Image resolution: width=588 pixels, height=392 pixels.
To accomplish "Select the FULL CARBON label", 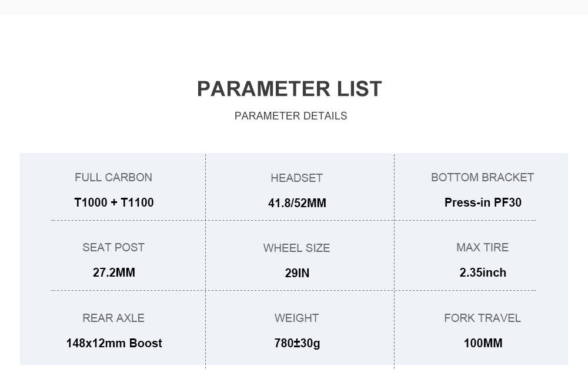I will click(x=113, y=177).
